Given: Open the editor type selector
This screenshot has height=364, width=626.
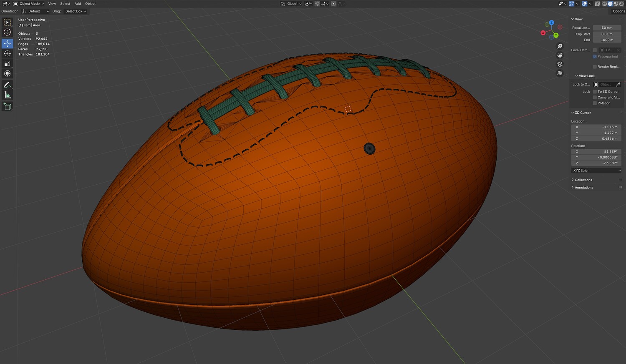Looking at the screenshot, I should click(x=6, y=4).
